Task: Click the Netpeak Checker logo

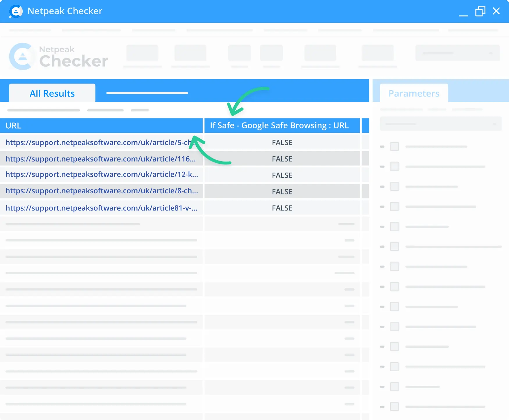Action: click(58, 56)
